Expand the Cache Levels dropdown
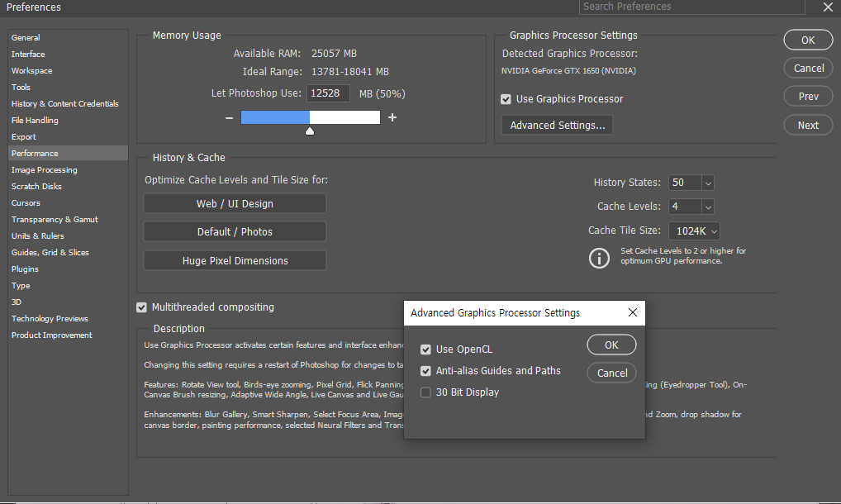Viewport: 841px width, 504px height. tap(708, 207)
